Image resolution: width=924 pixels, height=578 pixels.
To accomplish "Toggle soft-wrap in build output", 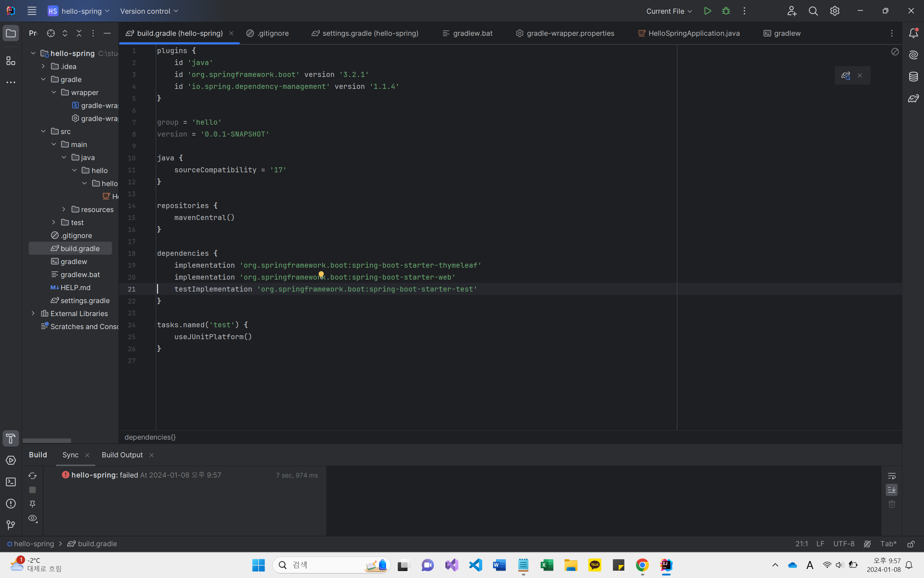I will (892, 476).
